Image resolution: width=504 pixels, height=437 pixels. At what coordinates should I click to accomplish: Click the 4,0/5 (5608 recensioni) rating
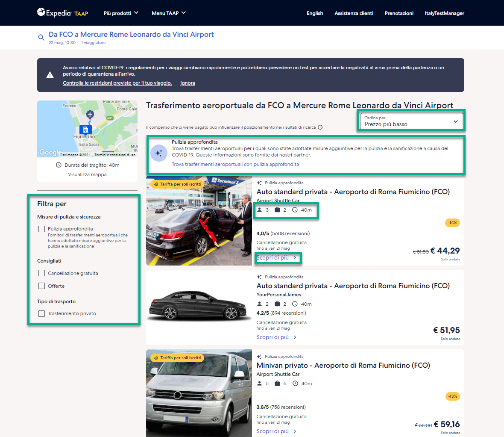pyautogui.click(x=283, y=233)
